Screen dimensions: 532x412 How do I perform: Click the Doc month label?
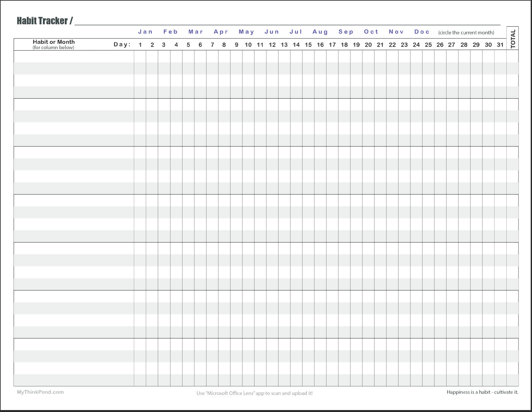[422, 32]
